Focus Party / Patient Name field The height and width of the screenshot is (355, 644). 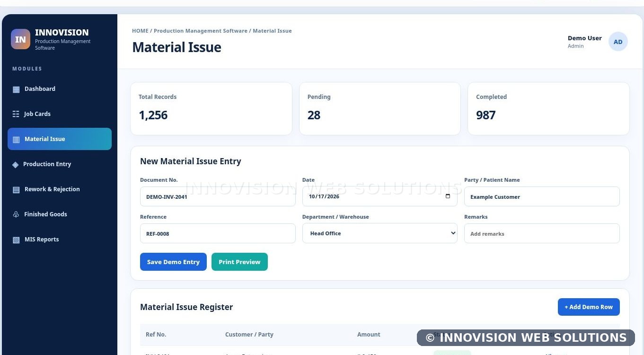[542, 196]
